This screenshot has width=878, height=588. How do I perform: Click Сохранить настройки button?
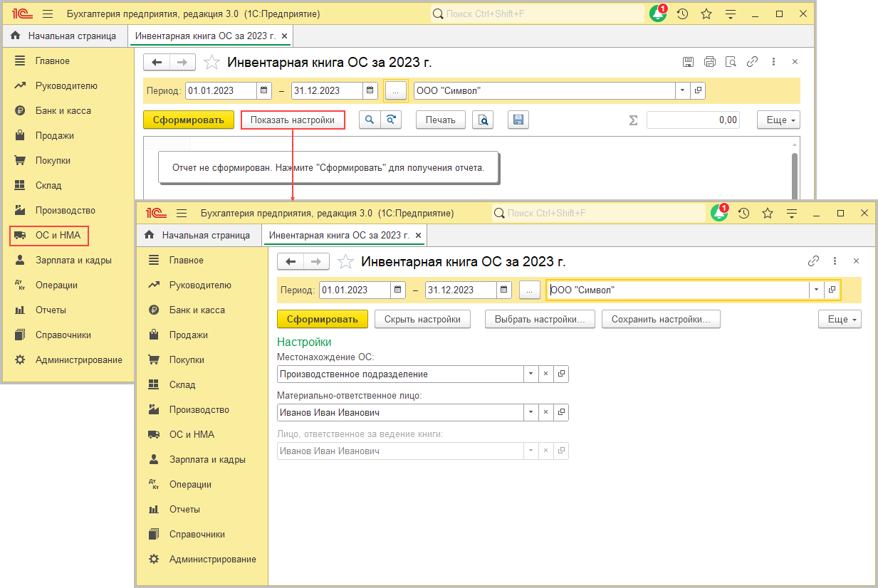pos(661,319)
